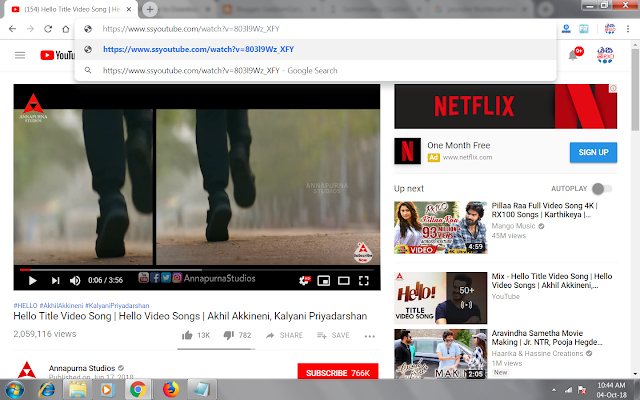
Task: Click SAVE to add to playlist
Action: pos(333,336)
